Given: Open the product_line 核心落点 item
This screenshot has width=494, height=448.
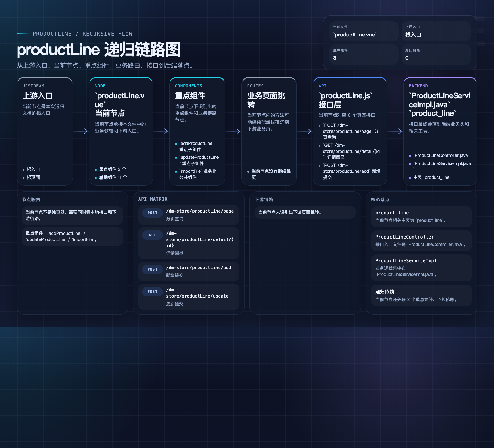Looking at the screenshot, I should point(421,217).
